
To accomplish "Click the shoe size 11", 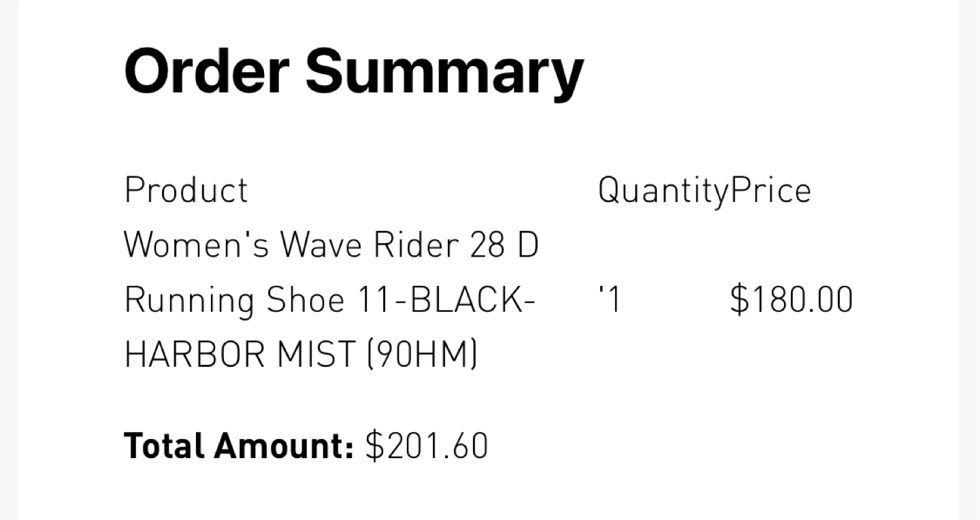I will pos(374,300).
